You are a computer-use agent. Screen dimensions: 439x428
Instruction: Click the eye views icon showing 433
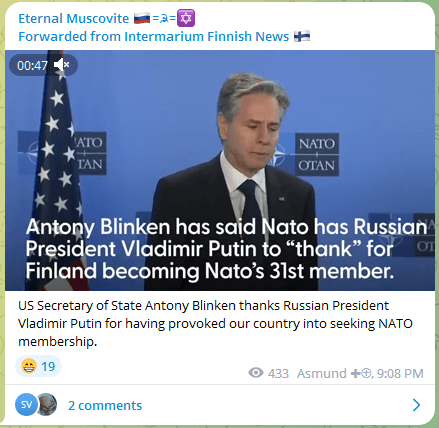tap(256, 373)
